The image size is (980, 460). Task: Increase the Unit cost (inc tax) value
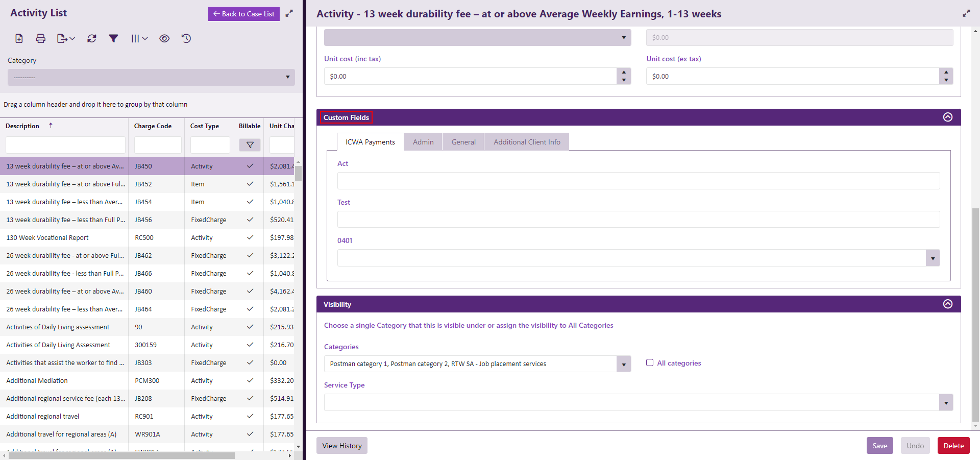[x=624, y=72]
